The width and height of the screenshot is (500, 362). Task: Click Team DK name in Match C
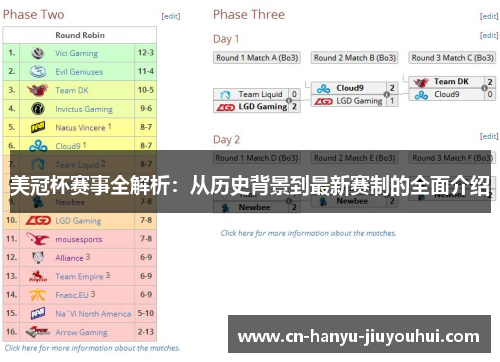point(451,81)
